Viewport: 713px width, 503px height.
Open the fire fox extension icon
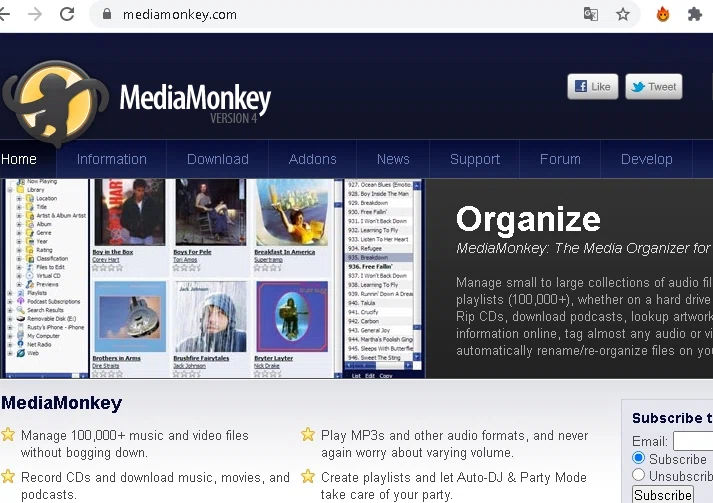click(663, 14)
